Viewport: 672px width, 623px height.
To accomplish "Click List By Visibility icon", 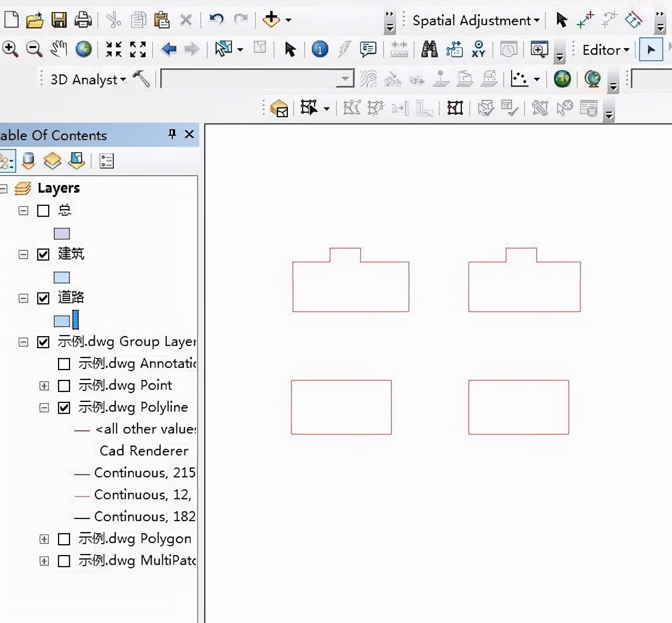I will pyautogui.click(x=53, y=161).
